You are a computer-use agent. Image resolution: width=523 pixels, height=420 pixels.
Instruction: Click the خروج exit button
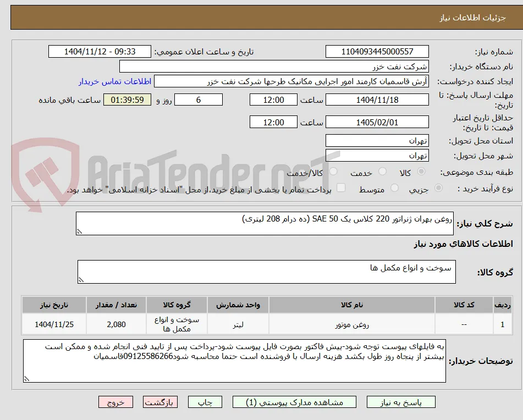(x=115, y=402)
